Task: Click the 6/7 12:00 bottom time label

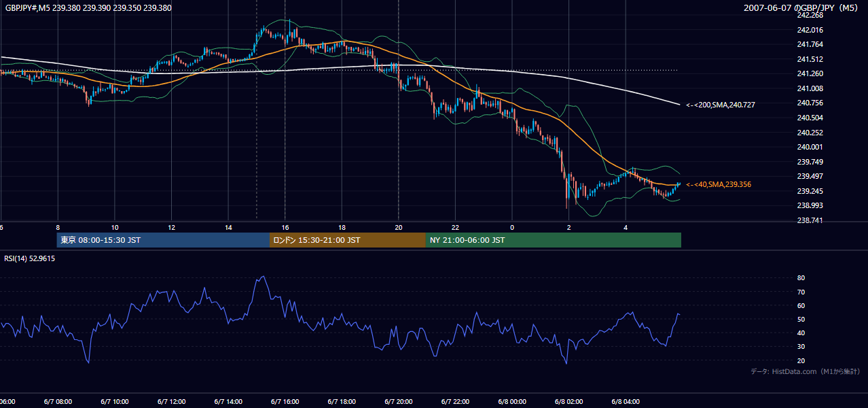Action: pyautogui.click(x=171, y=402)
